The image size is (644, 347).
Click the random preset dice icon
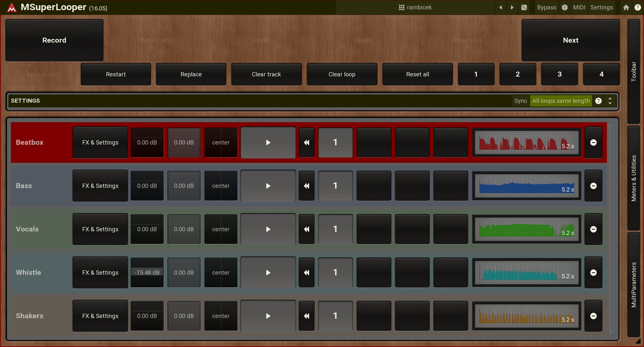click(524, 7)
